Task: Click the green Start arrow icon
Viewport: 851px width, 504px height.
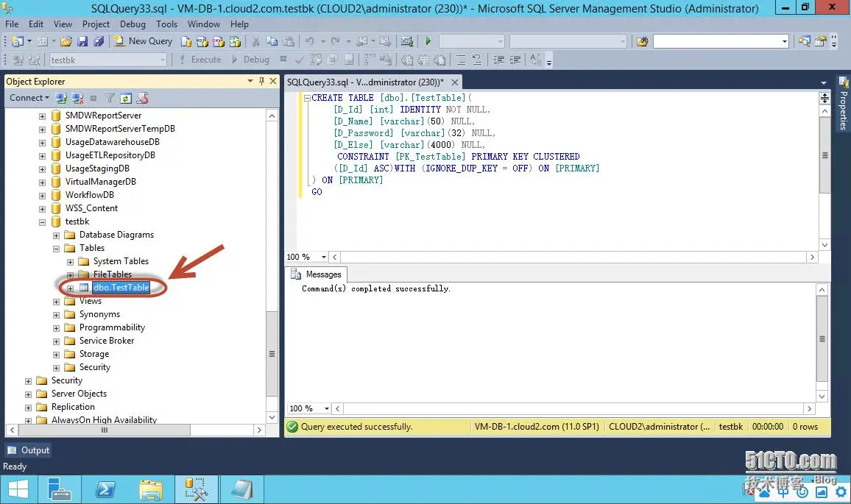Action: point(428,41)
